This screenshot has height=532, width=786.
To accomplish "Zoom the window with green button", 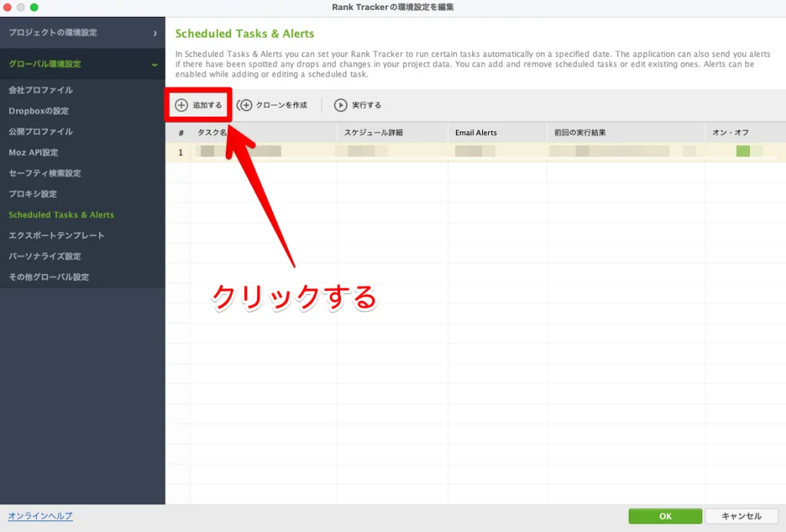I will coord(34,7).
